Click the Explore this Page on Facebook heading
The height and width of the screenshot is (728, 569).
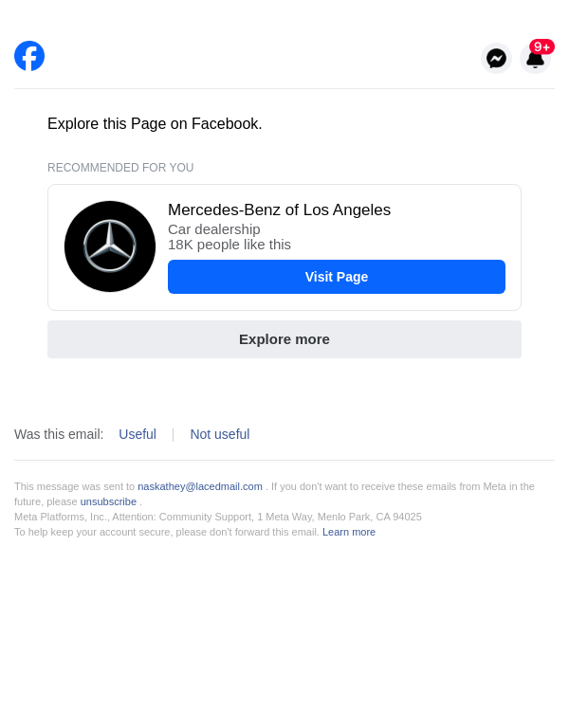(x=155, y=124)
